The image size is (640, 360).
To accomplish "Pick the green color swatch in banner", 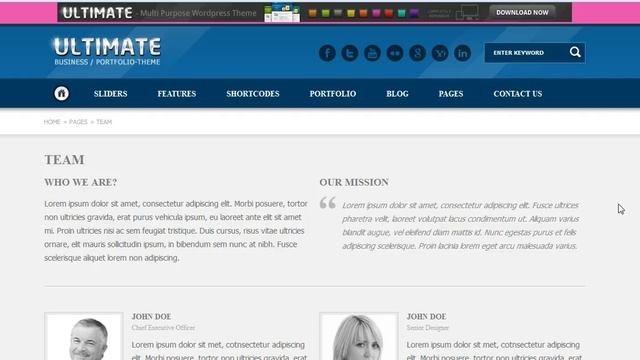I will [325, 13].
